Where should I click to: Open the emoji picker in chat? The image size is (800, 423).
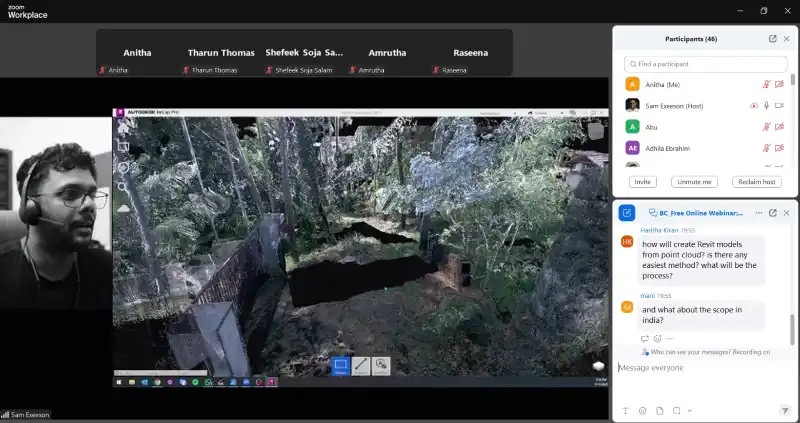pos(642,410)
